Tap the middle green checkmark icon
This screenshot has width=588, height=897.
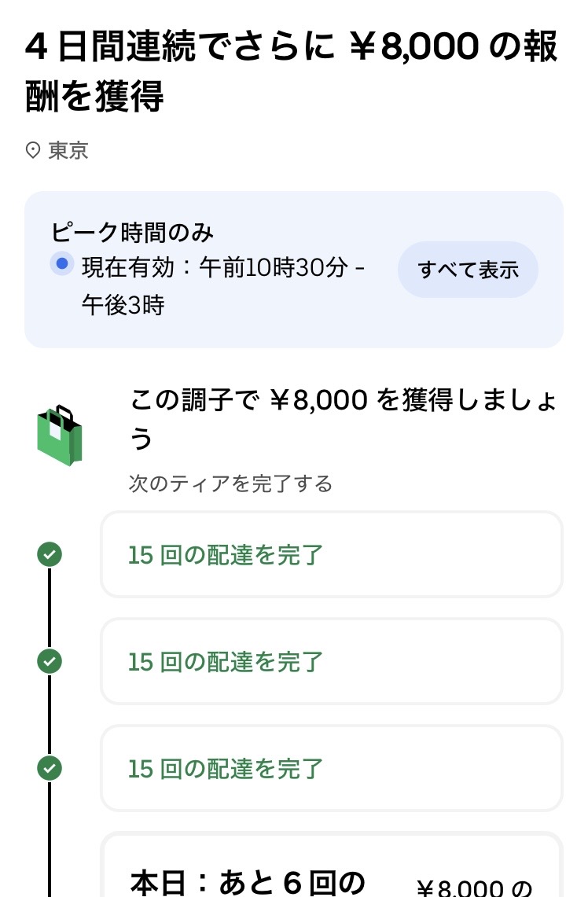coord(50,662)
